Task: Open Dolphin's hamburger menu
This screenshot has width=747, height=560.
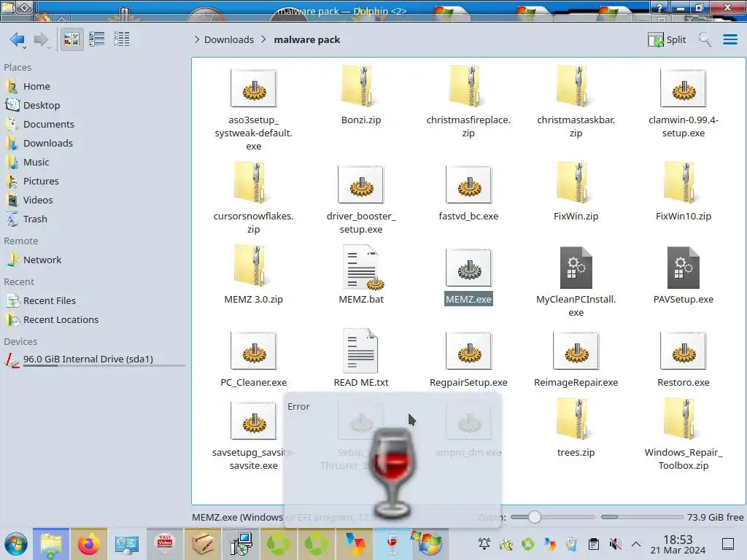Action: pyautogui.click(x=729, y=39)
